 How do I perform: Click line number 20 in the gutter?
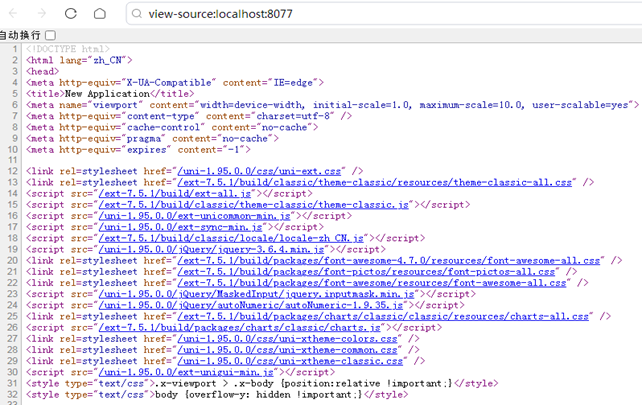tap(13, 260)
